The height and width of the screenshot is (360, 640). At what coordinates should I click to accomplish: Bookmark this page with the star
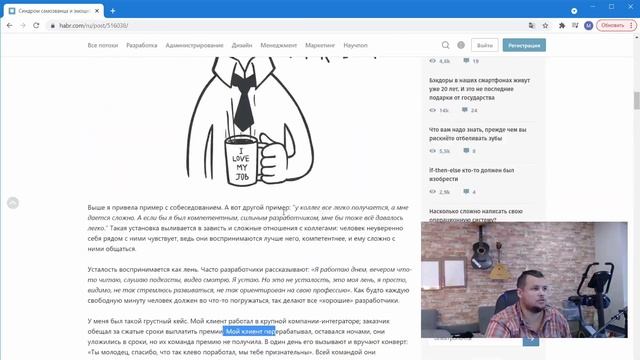pos(545,25)
